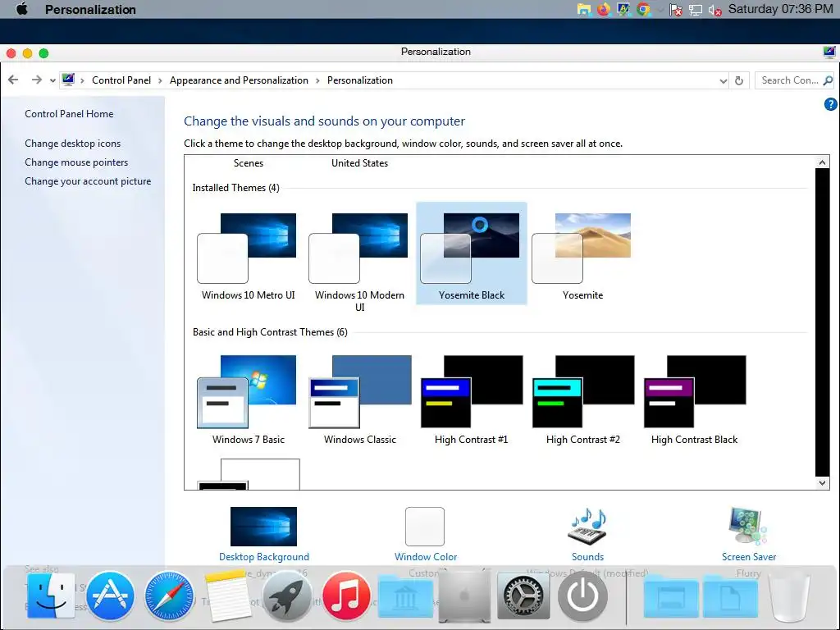Screen dimensions: 840x630
Task: Open Launchpad rocket icon in dock
Action: (287, 596)
